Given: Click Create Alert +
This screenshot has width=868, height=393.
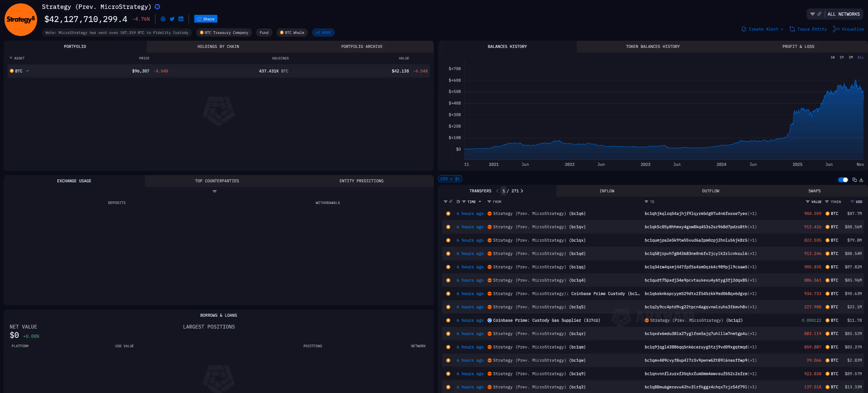Looking at the screenshot, I should [762, 29].
